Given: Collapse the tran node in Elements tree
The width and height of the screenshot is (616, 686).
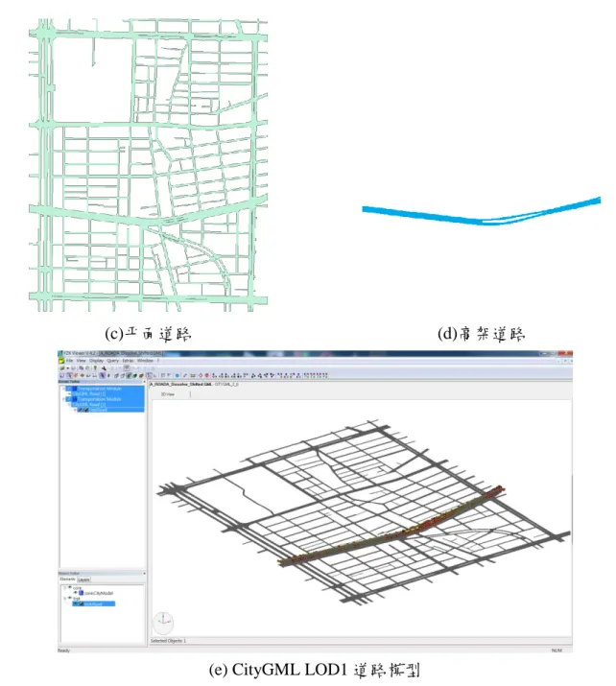Looking at the screenshot, I should point(64,598).
